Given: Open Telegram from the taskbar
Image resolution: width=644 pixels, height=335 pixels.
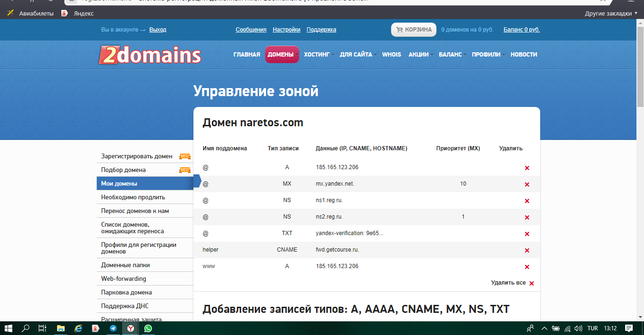Looking at the screenshot, I should click(113, 328).
